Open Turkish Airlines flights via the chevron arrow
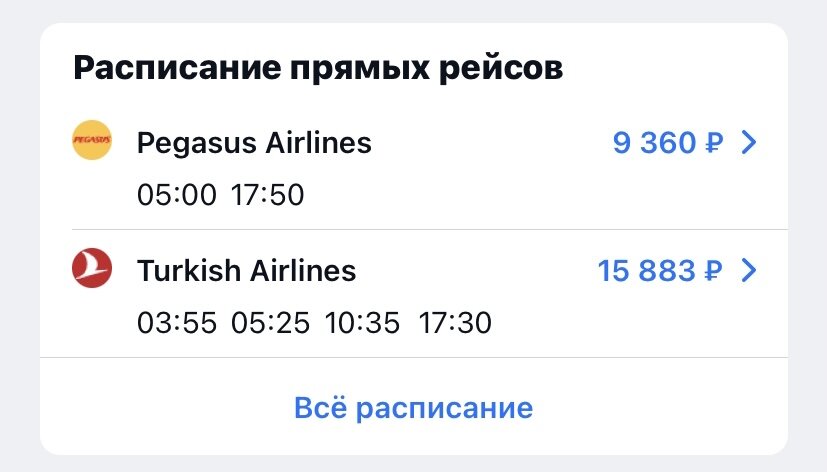Image resolution: width=827 pixels, height=472 pixels. (749, 271)
